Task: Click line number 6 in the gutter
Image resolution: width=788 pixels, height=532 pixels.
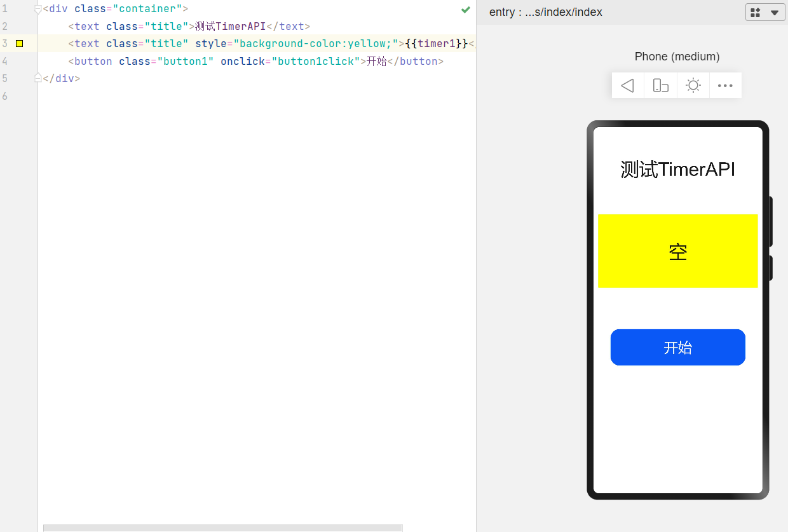Action: pyautogui.click(x=4, y=96)
